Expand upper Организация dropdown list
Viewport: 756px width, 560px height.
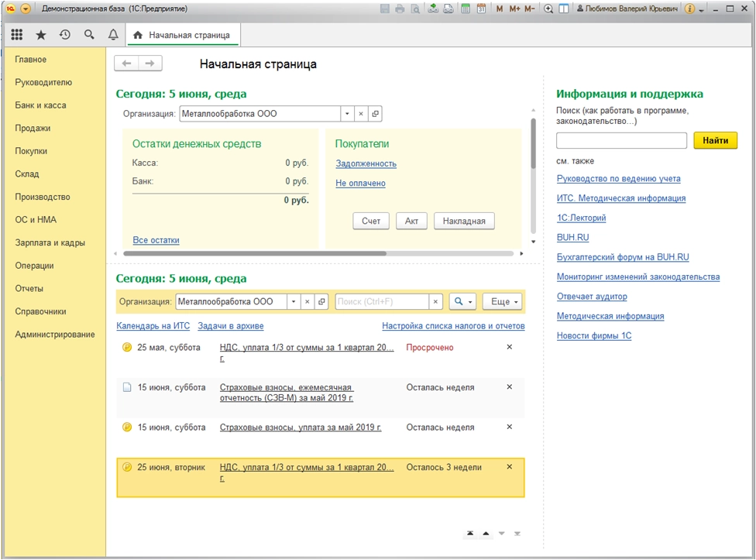pos(347,114)
